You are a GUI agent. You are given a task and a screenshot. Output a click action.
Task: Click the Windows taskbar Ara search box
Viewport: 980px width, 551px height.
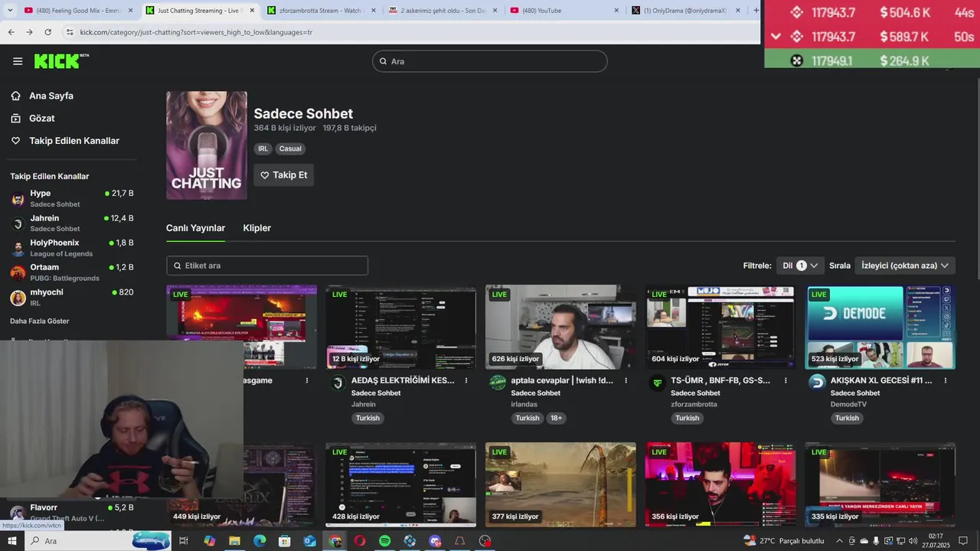click(97, 541)
